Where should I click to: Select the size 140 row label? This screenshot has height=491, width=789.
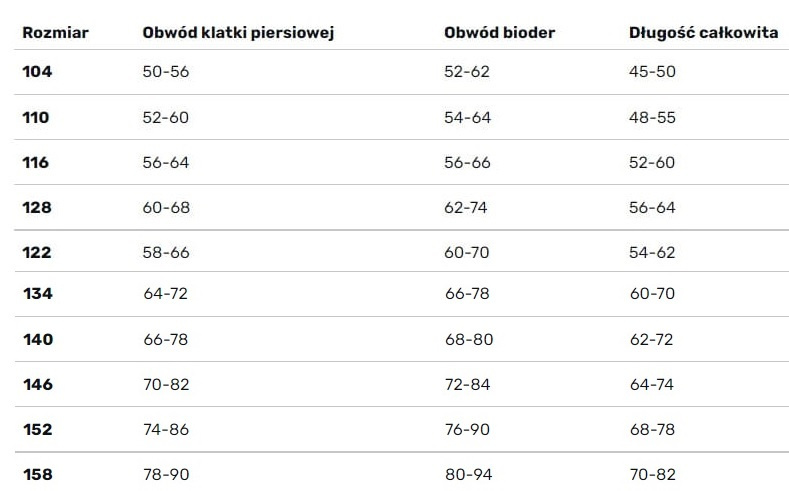pyautogui.click(x=37, y=339)
